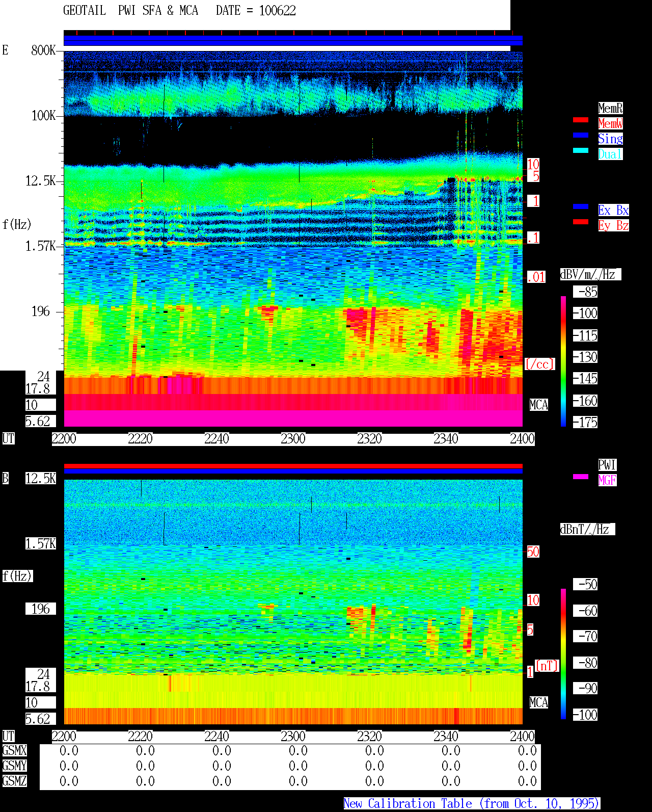Click the E panel label
The width and height of the screenshot is (652, 812).
coord(5,50)
